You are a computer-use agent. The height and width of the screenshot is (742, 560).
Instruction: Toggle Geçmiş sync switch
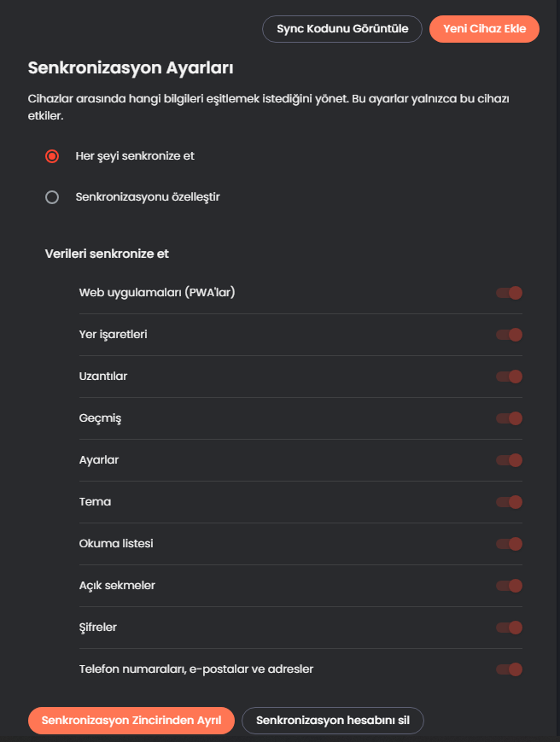[510, 418]
